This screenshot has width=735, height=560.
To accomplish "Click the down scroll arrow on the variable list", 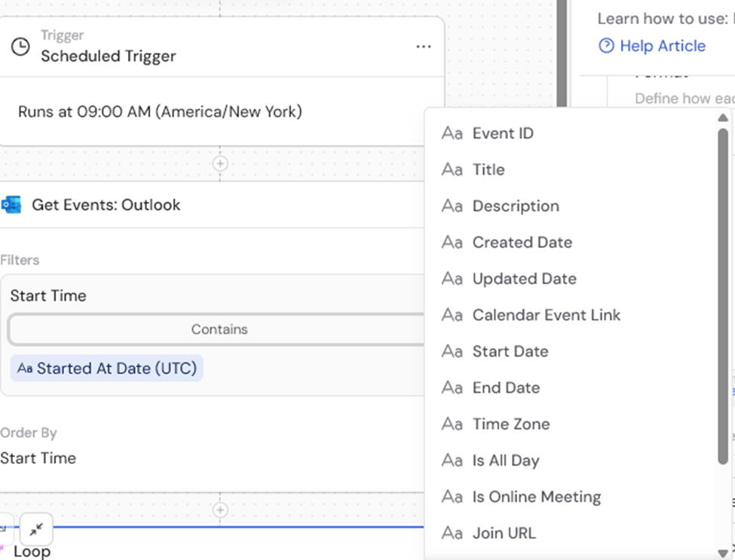I will pyautogui.click(x=723, y=552).
